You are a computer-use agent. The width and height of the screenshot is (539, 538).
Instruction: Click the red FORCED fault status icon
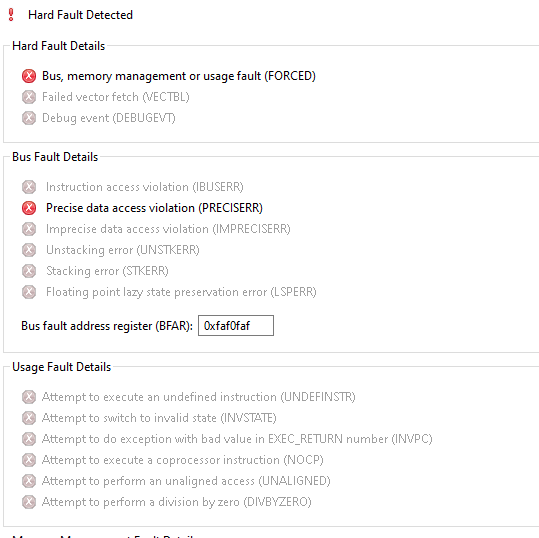click(29, 76)
